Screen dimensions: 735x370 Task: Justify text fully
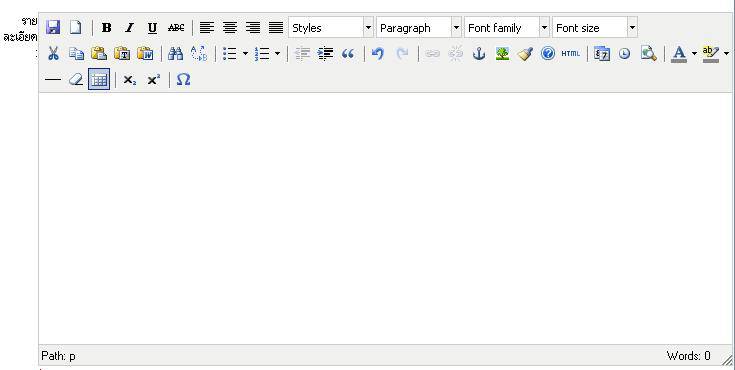276,28
